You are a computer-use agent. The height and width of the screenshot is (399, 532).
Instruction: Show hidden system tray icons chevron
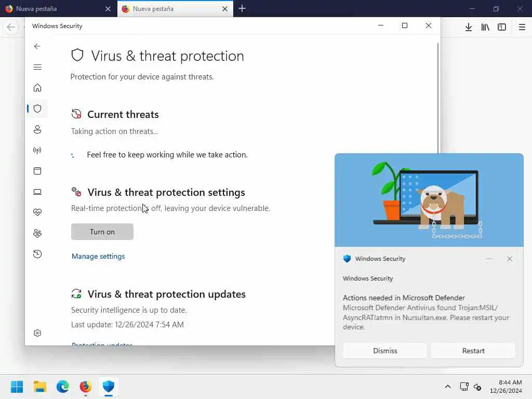tap(448, 387)
